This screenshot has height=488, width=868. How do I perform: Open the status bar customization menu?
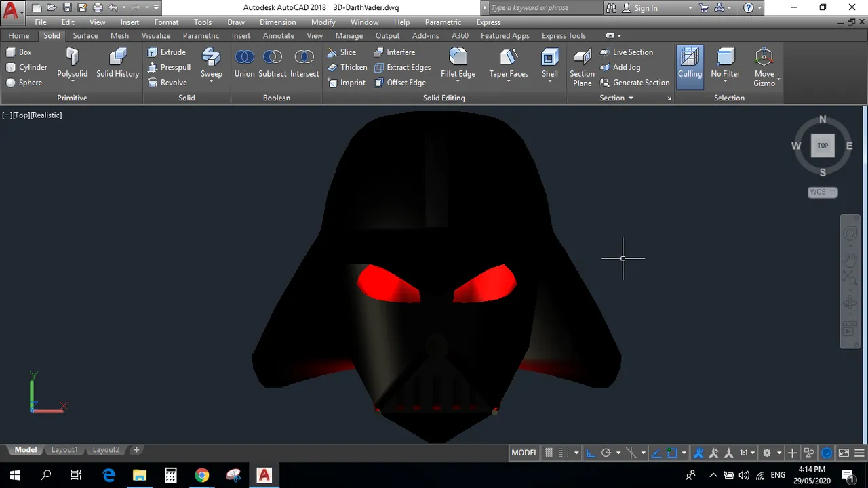[x=859, y=453]
